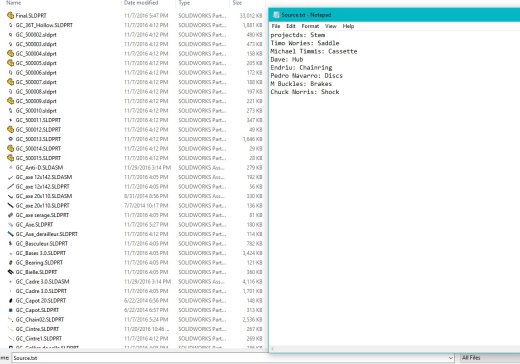
Task: Click the Final.SLDPRT file icon
Action: click(10, 15)
